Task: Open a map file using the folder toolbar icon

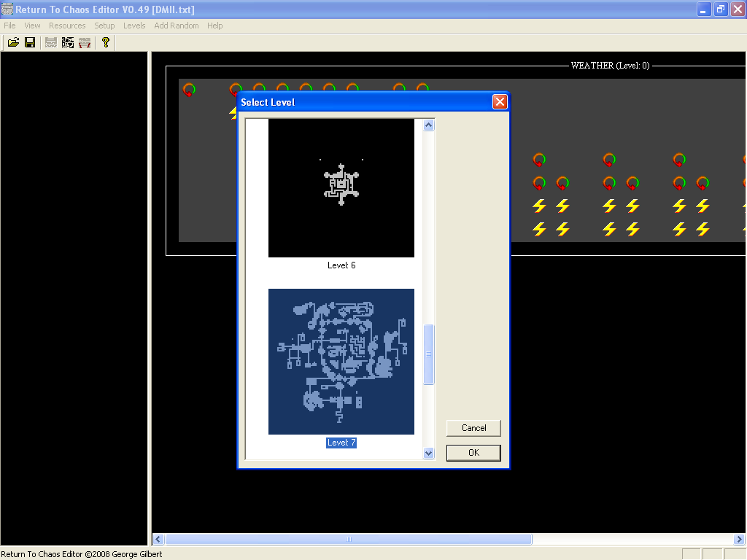Action: click(x=13, y=42)
